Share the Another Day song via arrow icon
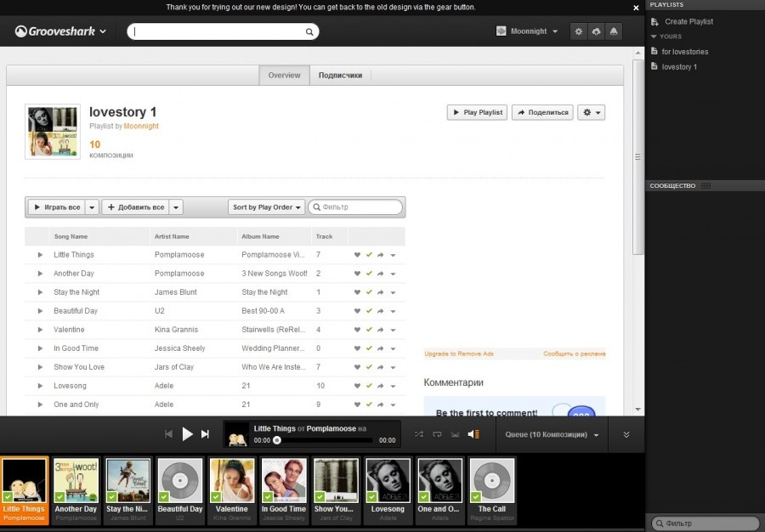The height and width of the screenshot is (532, 765). (x=381, y=274)
